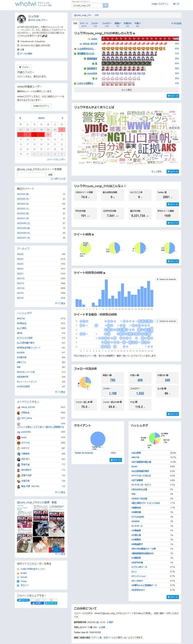
Task: Toggle Twitter for Android legend on hourly chart
Action: tap(166, 279)
